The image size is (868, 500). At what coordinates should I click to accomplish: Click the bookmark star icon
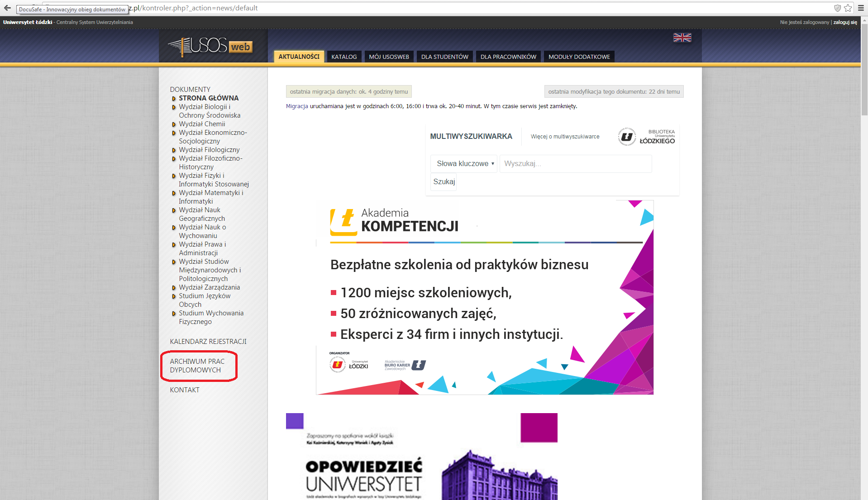click(x=848, y=8)
